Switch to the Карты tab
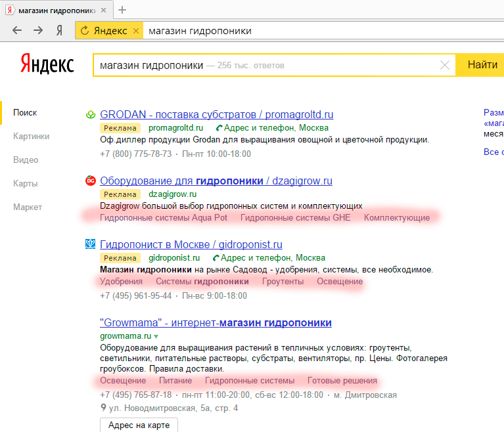 pos(26,183)
